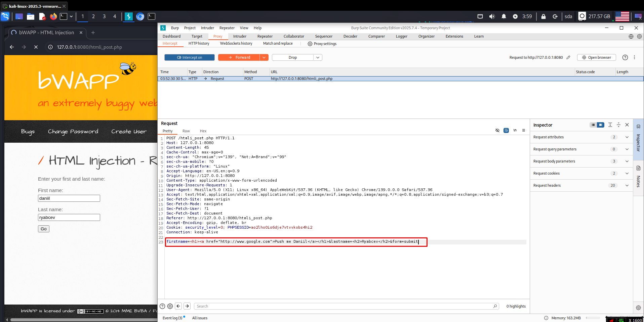Switch to the HTTP history tab
This screenshot has height=322, width=644.
tap(199, 43)
